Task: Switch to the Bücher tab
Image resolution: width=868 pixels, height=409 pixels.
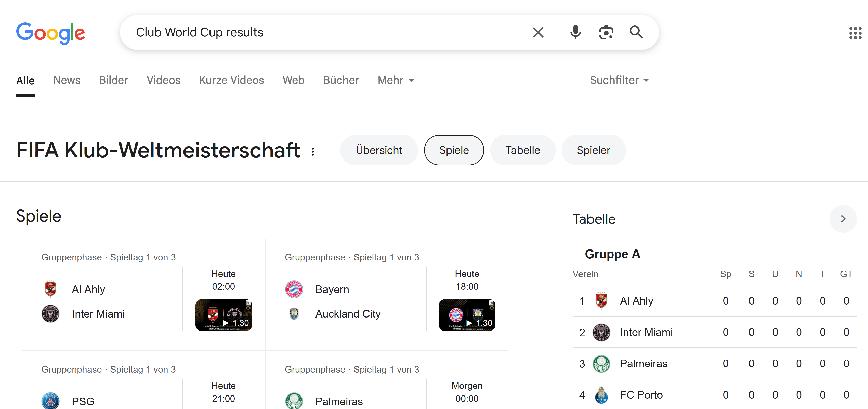Action: (x=341, y=80)
